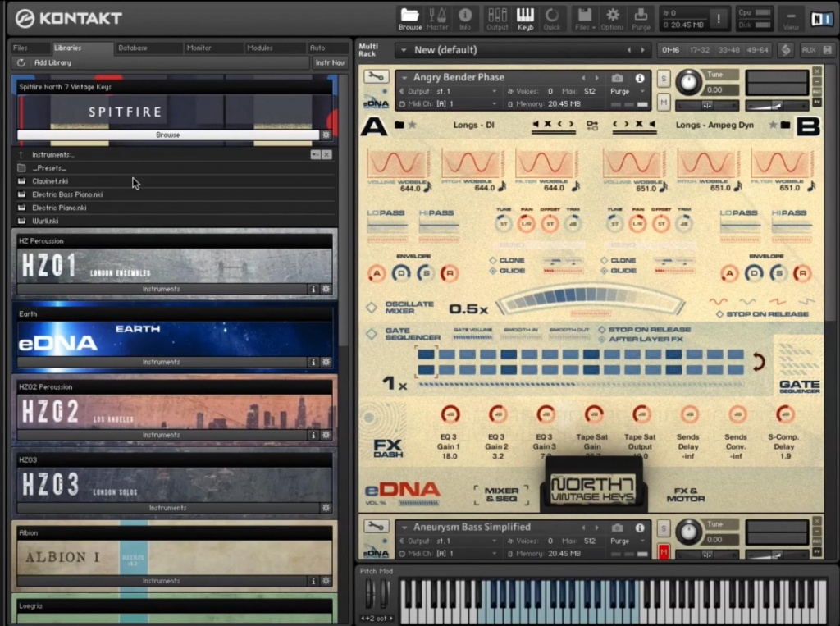Open Angry Bender Phase Output st.1 dropdown
840x626 pixels.
[x=494, y=92]
